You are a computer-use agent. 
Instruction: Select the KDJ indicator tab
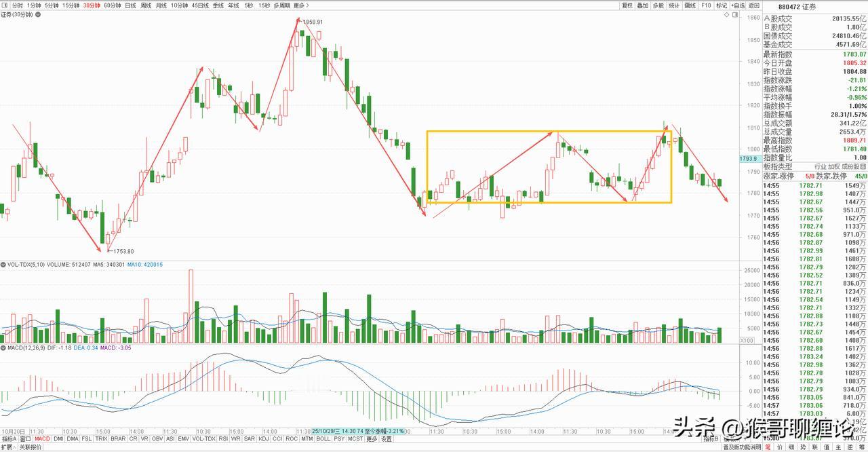point(264,439)
